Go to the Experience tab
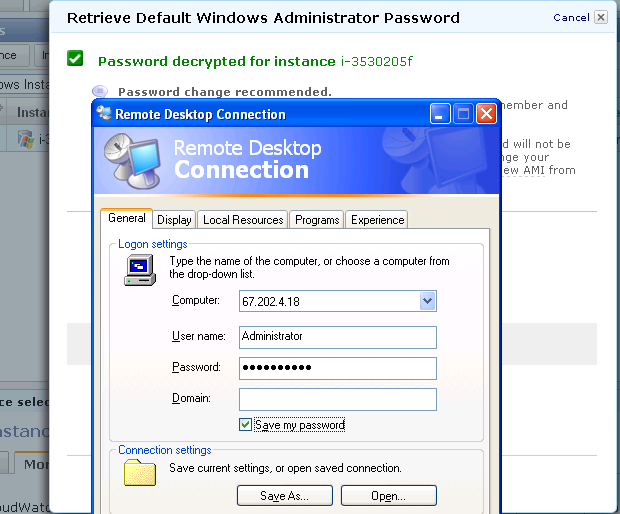This screenshot has width=620, height=514. (377, 220)
